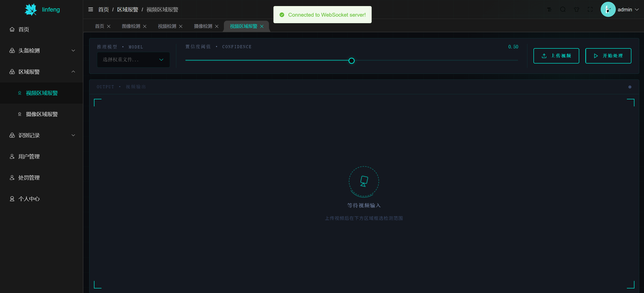Image resolution: width=644 pixels, height=293 pixels.
Task: Click the waiting video placeholder icon
Action: [364, 181]
